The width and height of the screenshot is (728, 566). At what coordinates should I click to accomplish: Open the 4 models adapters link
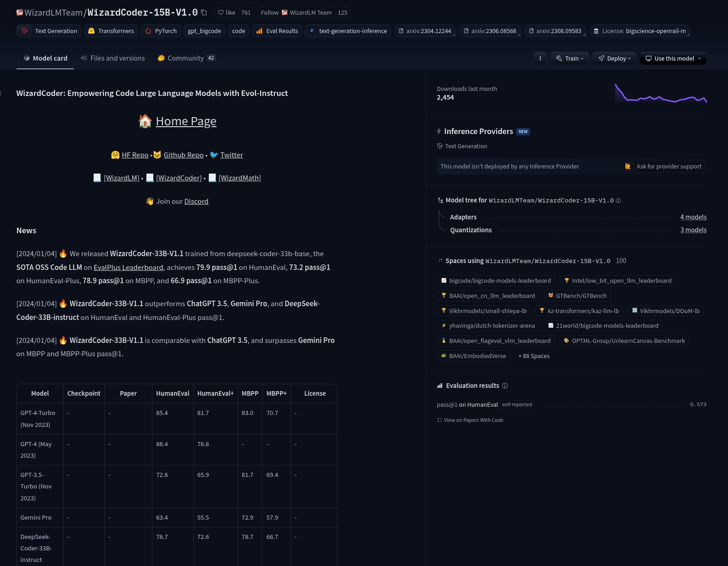[693, 217]
